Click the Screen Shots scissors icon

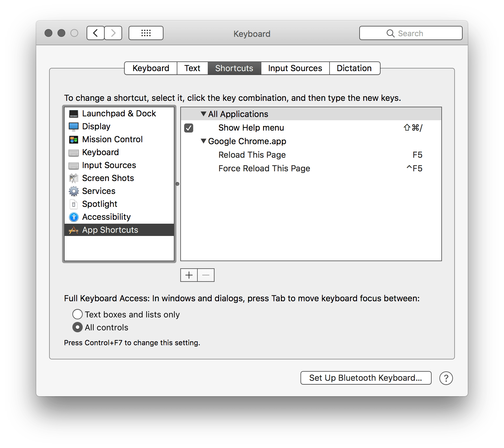pos(74,178)
